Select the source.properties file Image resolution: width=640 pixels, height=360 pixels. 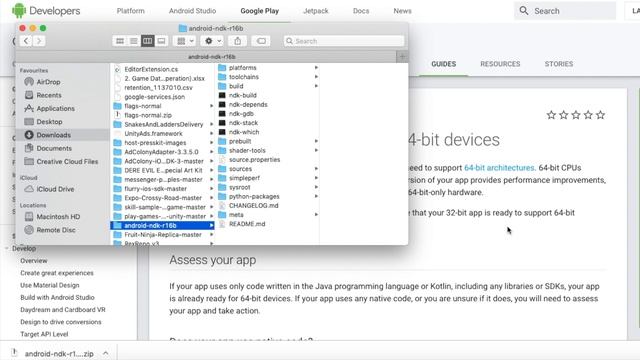click(x=254, y=160)
